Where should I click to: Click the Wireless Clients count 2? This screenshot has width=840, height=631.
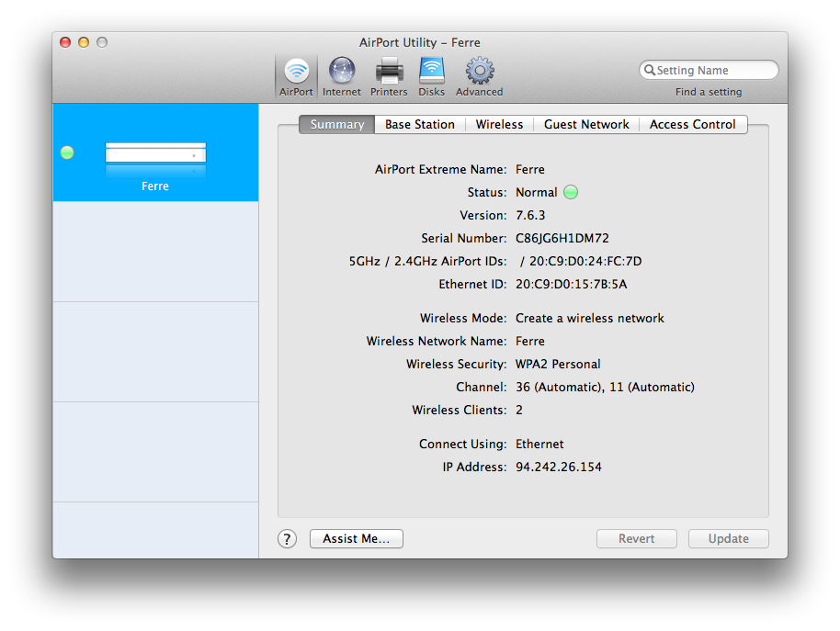(519, 411)
